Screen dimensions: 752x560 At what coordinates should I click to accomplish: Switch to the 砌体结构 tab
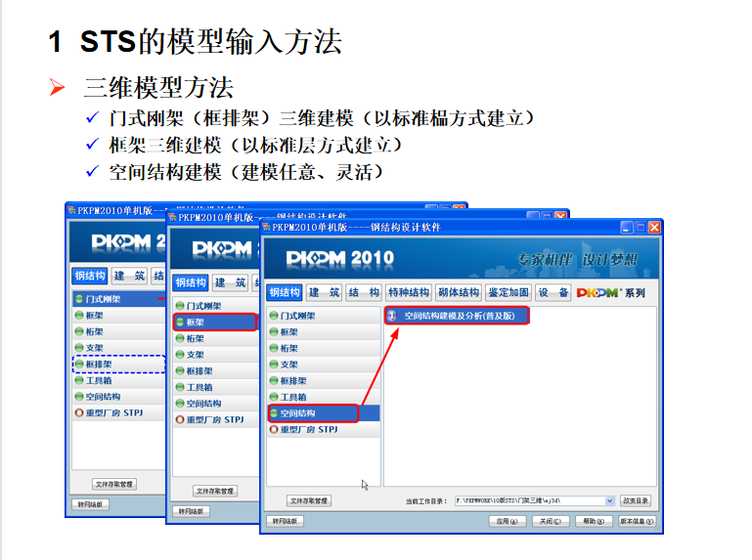click(458, 292)
